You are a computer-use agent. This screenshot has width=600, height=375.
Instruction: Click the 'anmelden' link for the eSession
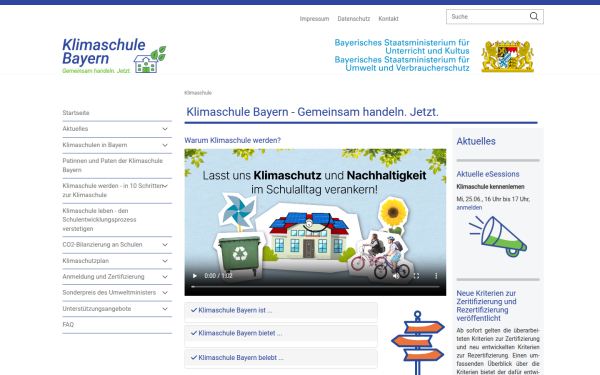469,207
